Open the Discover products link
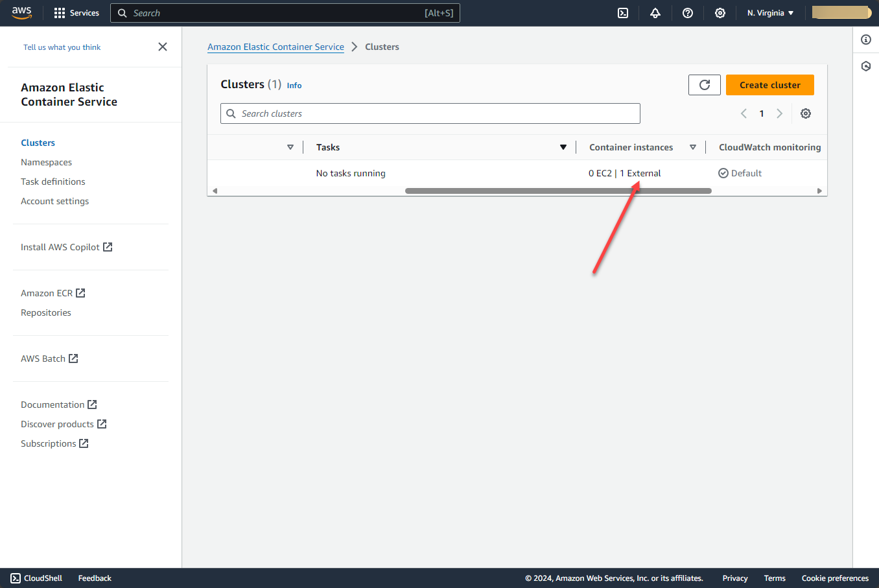Image resolution: width=879 pixels, height=588 pixels. 64,424
